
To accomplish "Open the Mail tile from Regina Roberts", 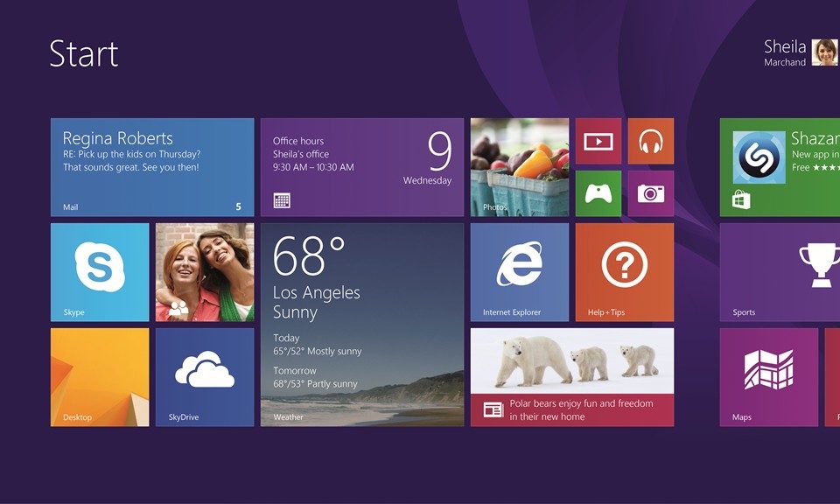I will (152, 167).
